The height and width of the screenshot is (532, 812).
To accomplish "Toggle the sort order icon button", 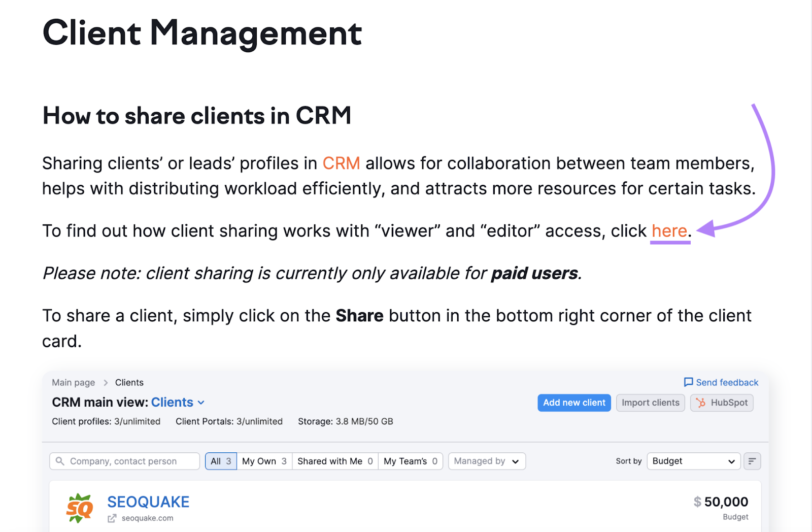I will point(752,461).
